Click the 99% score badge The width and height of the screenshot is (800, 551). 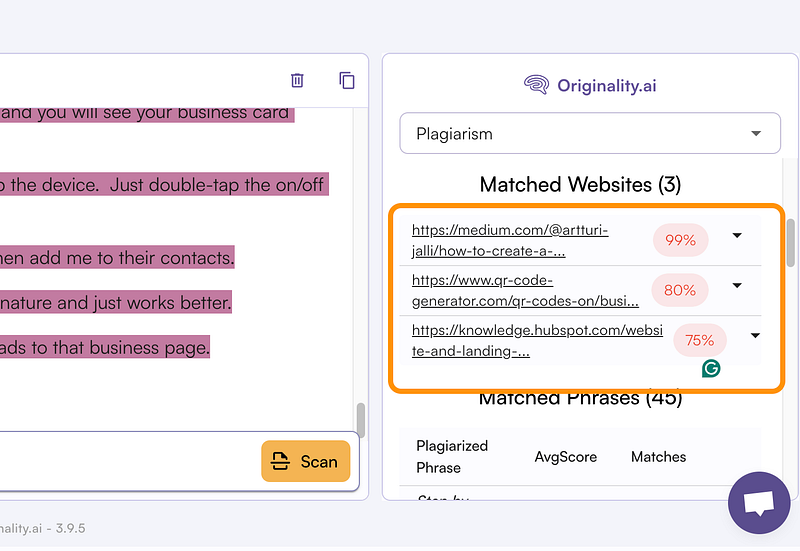tap(681, 240)
